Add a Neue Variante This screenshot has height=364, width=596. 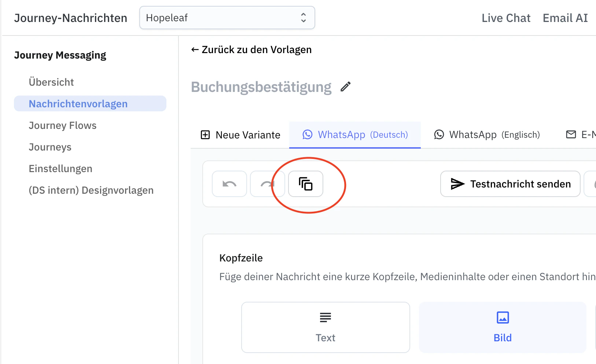tap(240, 135)
